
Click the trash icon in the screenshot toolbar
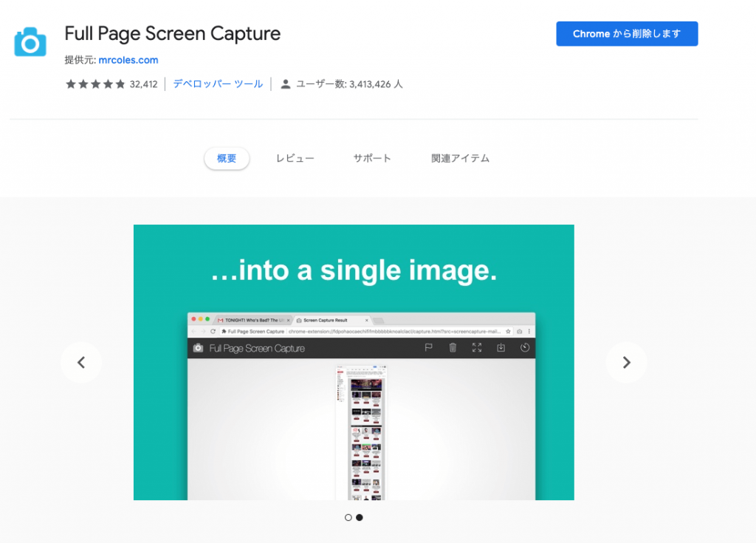click(453, 347)
